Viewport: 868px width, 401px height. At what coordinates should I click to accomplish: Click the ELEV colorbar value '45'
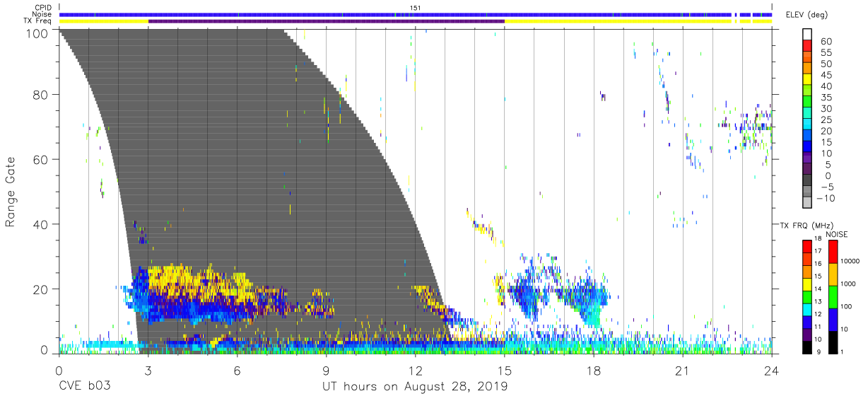coord(825,75)
